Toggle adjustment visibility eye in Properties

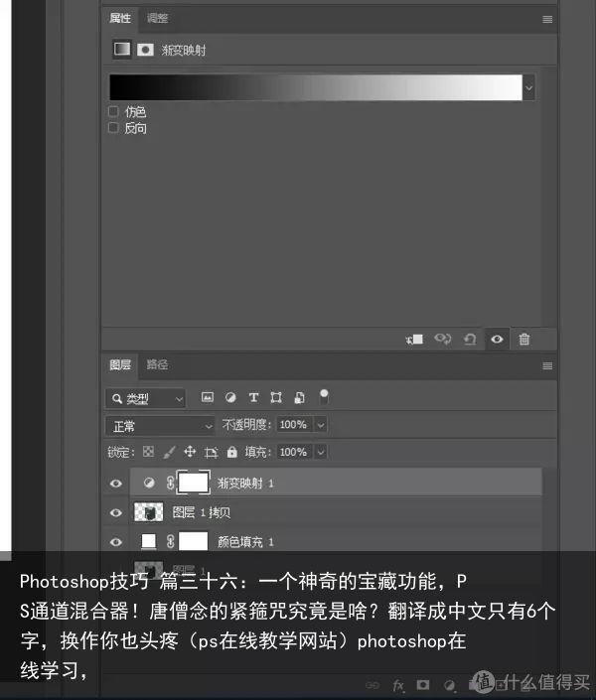coord(497,340)
